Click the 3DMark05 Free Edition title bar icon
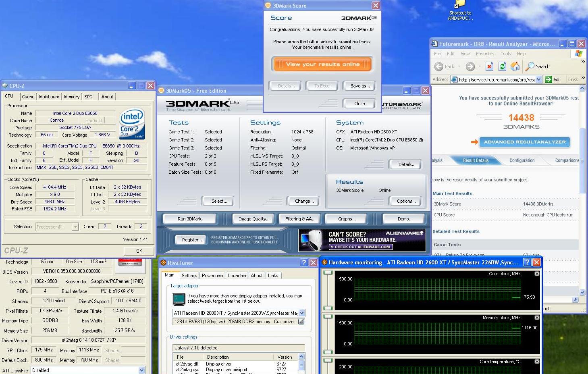 [161, 91]
